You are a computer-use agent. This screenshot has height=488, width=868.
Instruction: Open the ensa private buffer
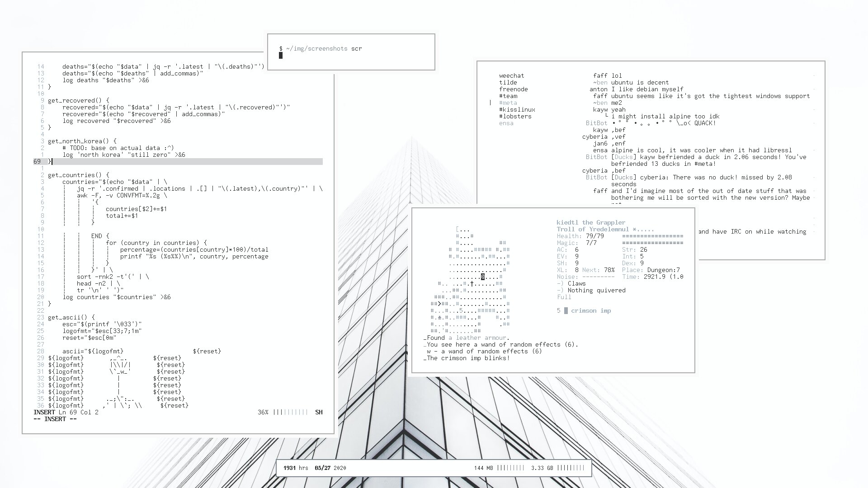506,123
